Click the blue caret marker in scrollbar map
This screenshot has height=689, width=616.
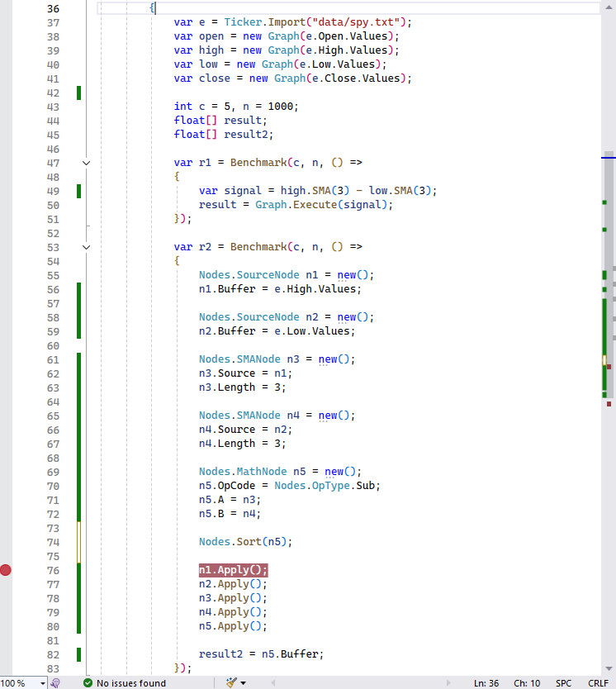pyautogui.click(x=609, y=157)
